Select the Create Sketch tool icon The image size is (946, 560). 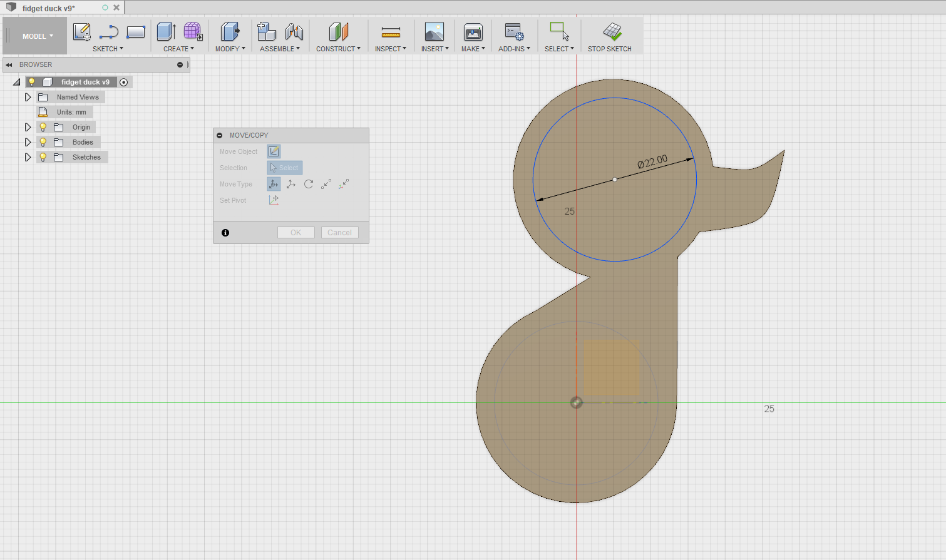click(x=82, y=31)
